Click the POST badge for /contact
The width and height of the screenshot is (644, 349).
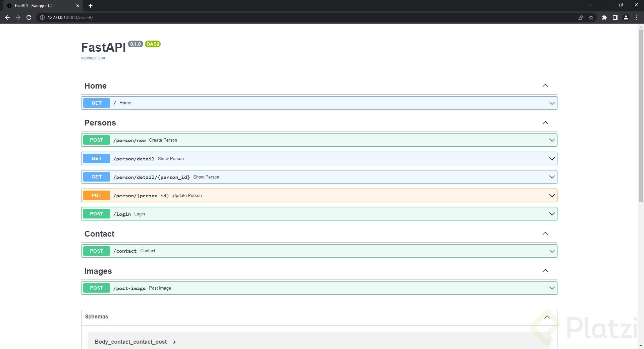pos(97,251)
